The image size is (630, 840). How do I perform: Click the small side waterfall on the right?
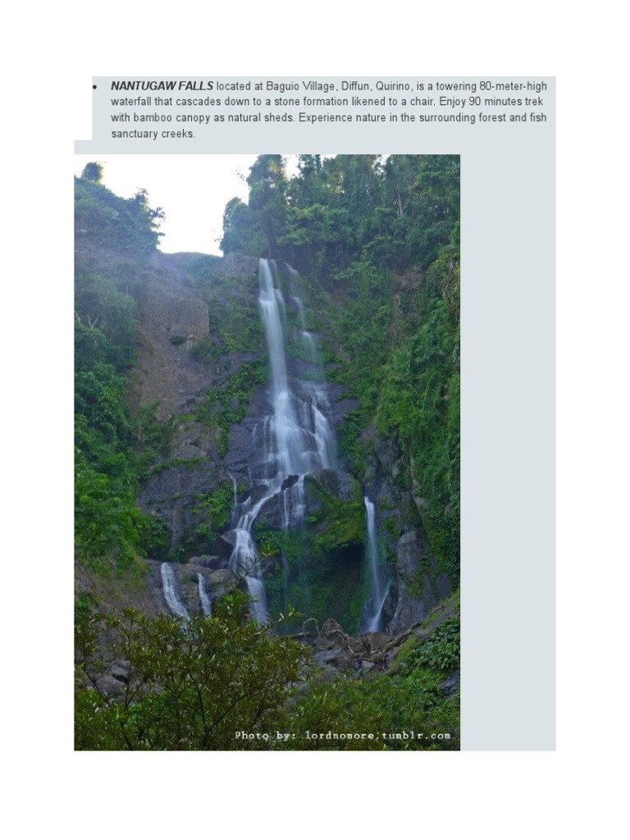[374, 563]
